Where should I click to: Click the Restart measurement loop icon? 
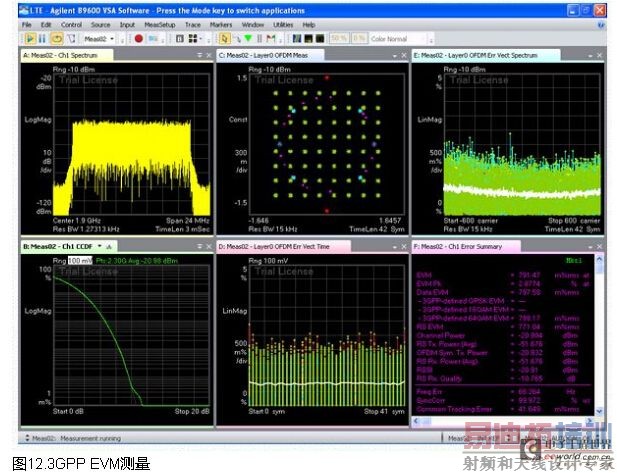point(55,38)
